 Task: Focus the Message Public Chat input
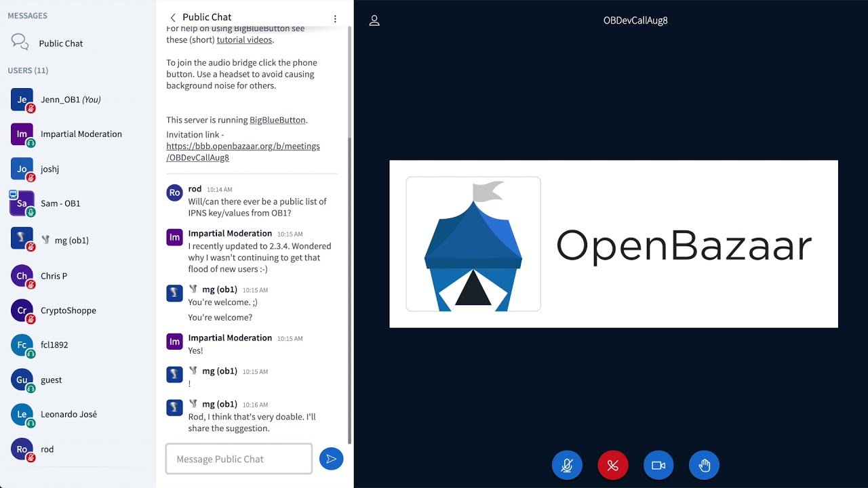click(239, 459)
